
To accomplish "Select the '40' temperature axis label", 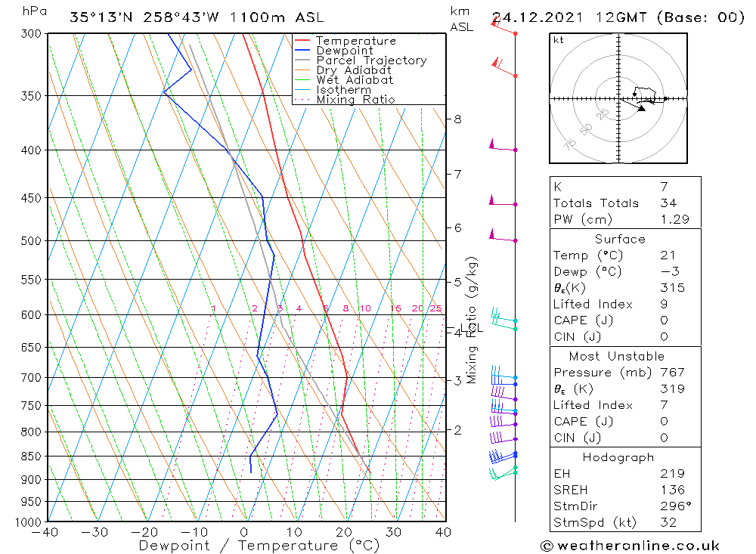I will click(x=443, y=532).
